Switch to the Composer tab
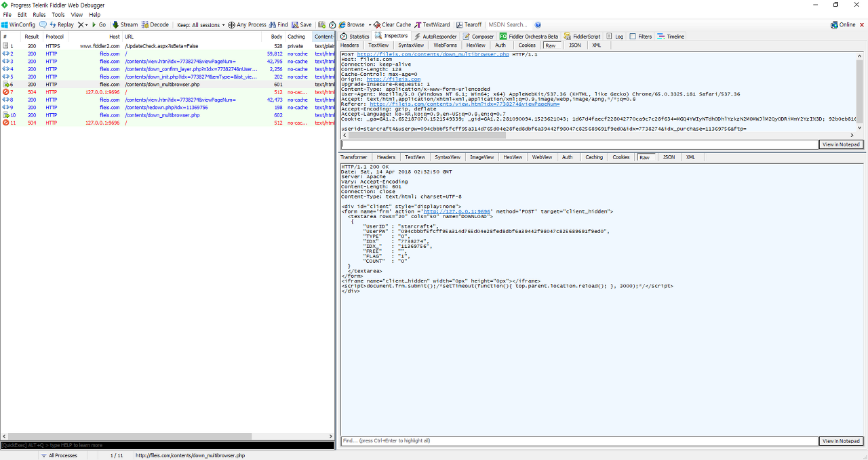 coord(478,37)
